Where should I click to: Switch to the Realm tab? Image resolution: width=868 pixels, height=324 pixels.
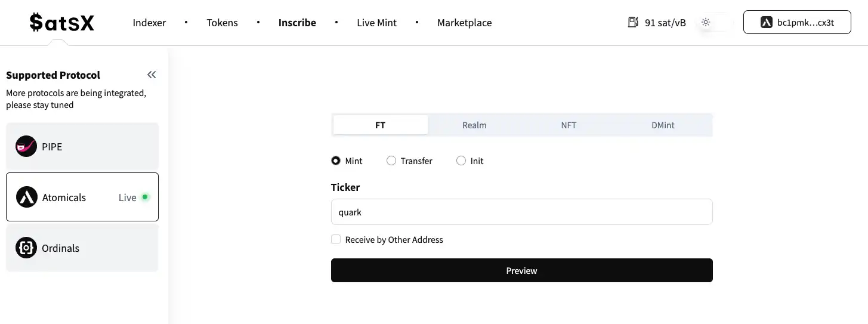click(474, 125)
